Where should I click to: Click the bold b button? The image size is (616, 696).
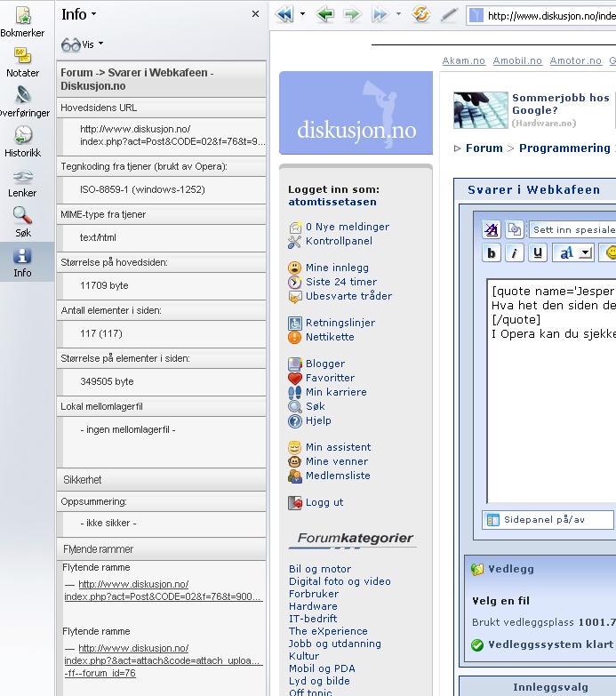coord(492,253)
